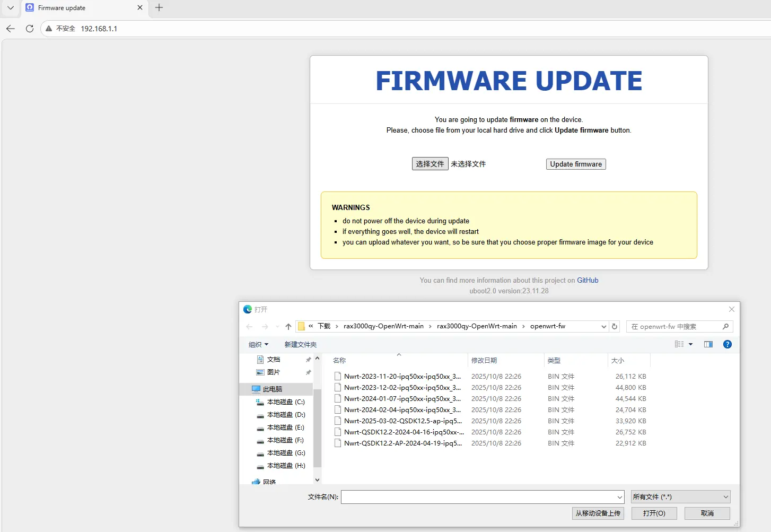
Task: Click the 选择文件 button
Action: point(430,164)
